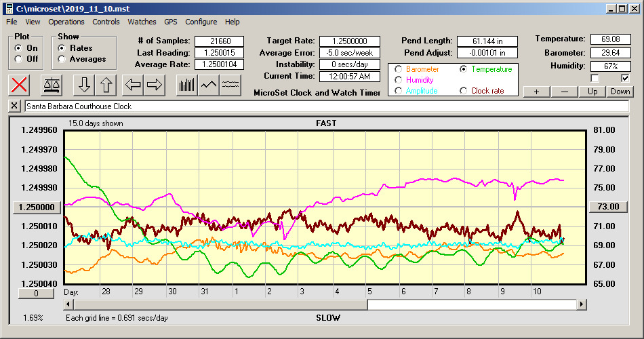Viewport: 644px width, 339px height.
Task: Click the down arrow toolbar button
Action: coord(84,85)
